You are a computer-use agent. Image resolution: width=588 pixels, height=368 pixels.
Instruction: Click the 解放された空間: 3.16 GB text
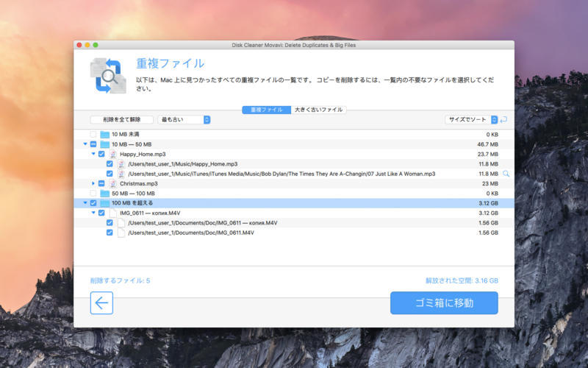(x=462, y=280)
